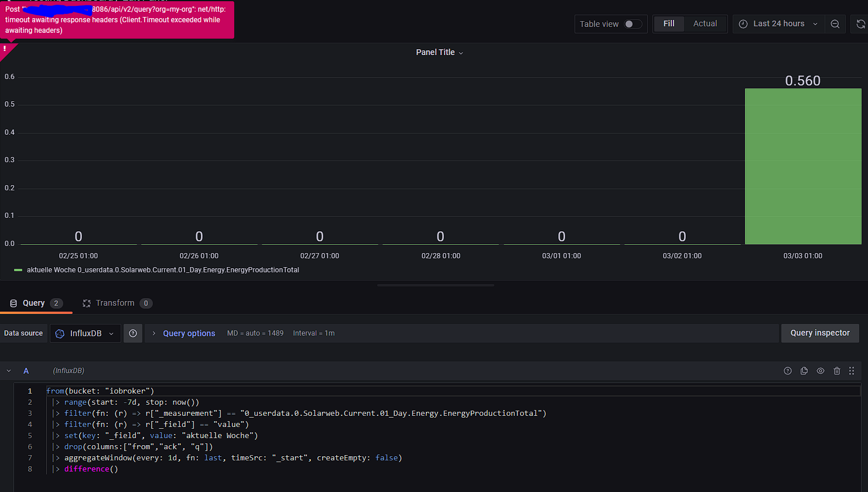Click the database icon on Query tab
868x492 pixels.
click(13, 303)
